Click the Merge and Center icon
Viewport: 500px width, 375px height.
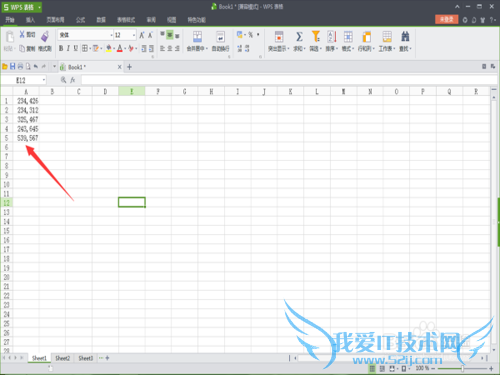pyautogui.click(x=197, y=37)
